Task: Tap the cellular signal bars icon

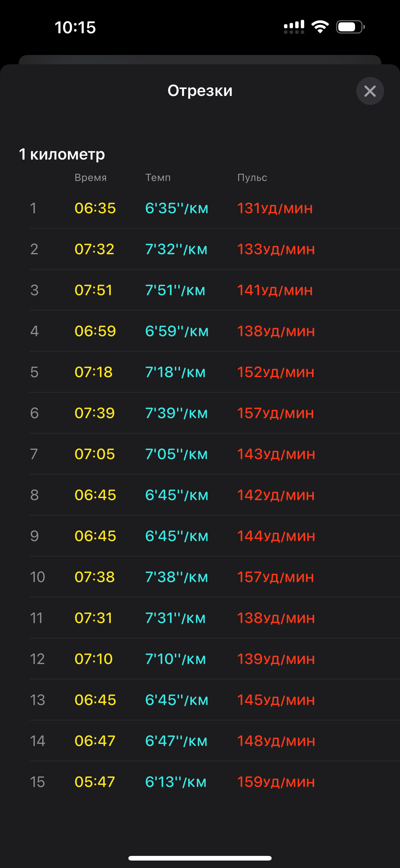Action: point(294,27)
